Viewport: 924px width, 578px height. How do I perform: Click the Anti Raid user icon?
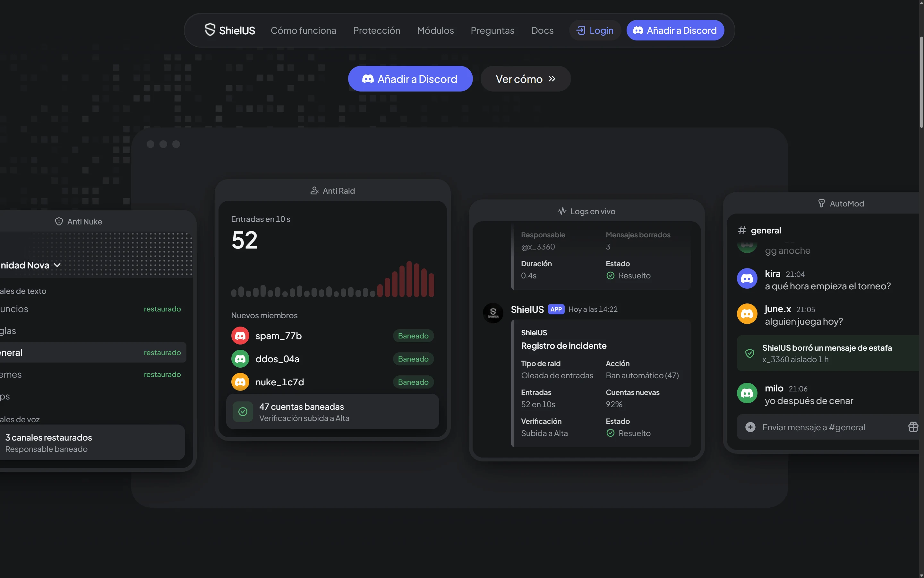[x=314, y=191]
